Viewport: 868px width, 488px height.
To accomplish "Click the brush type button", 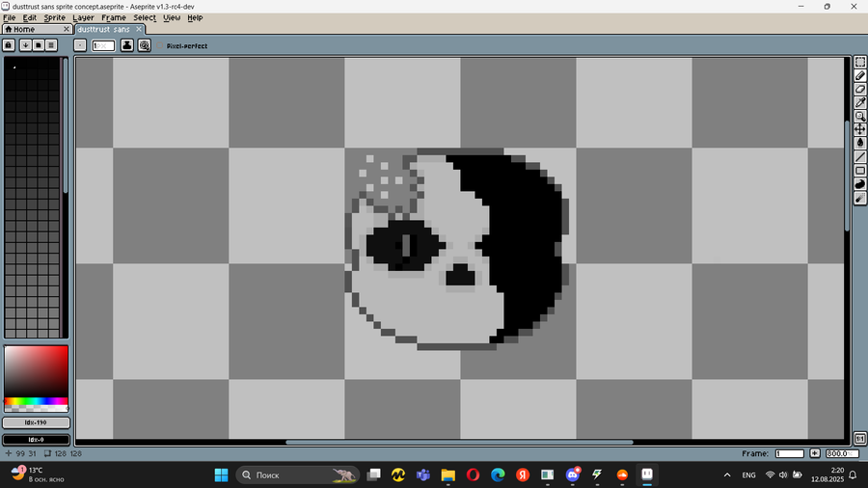I will [x=80, y=45].
